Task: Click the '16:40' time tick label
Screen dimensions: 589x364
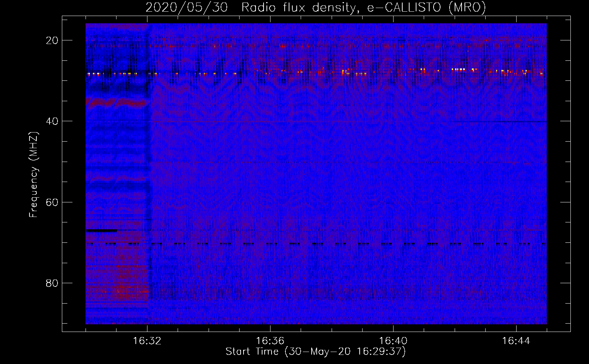Action: click(393, 341)
